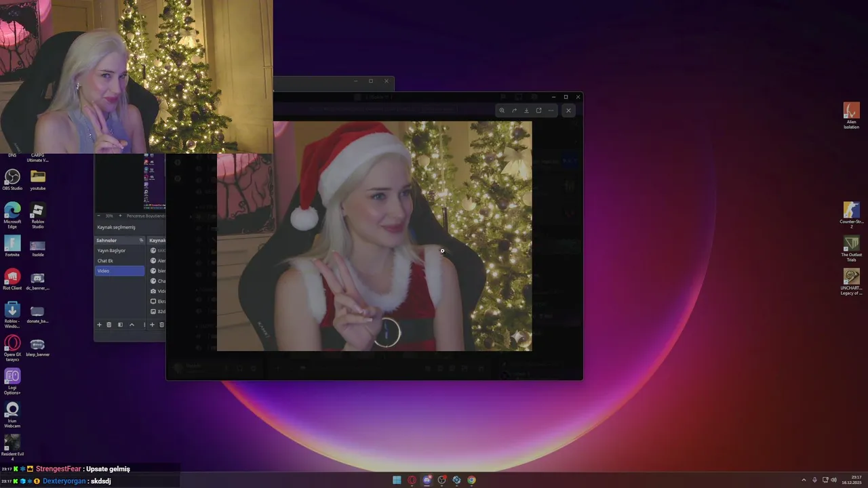
Task: Download the image from the viewer toolbar
Action: (526, 110)
